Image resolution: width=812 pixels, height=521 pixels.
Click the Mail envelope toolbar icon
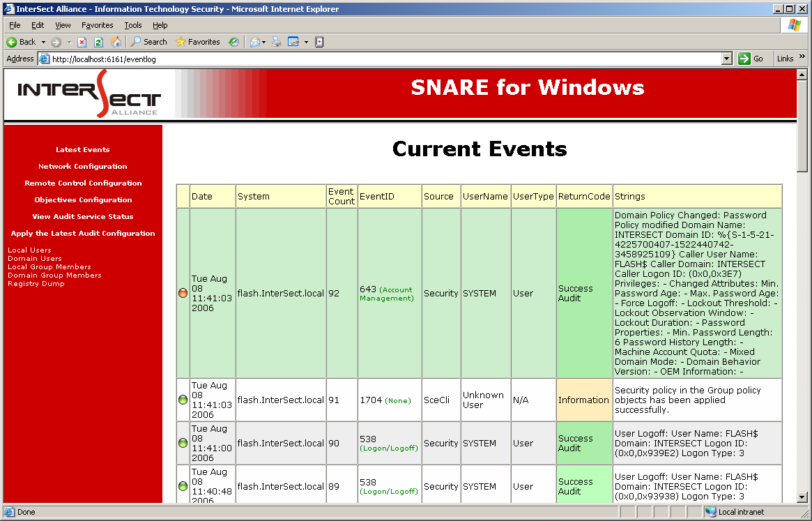coord(254,42)
